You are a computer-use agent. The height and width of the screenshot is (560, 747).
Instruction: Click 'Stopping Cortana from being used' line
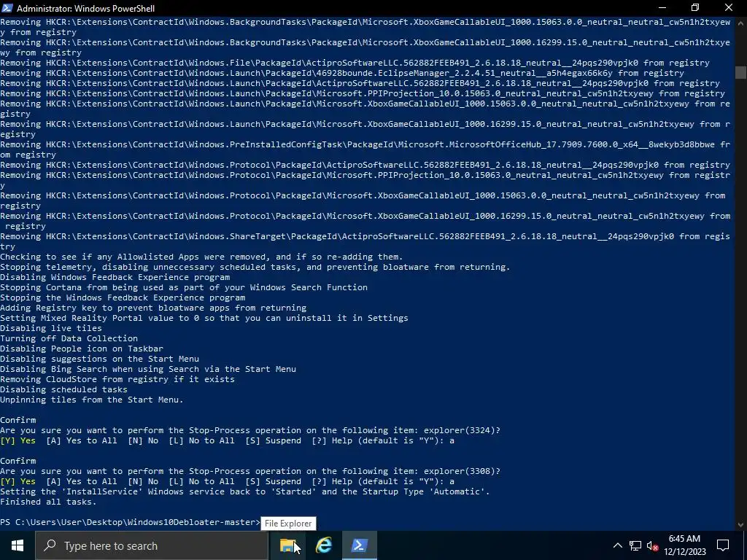[x=184, y=287]
